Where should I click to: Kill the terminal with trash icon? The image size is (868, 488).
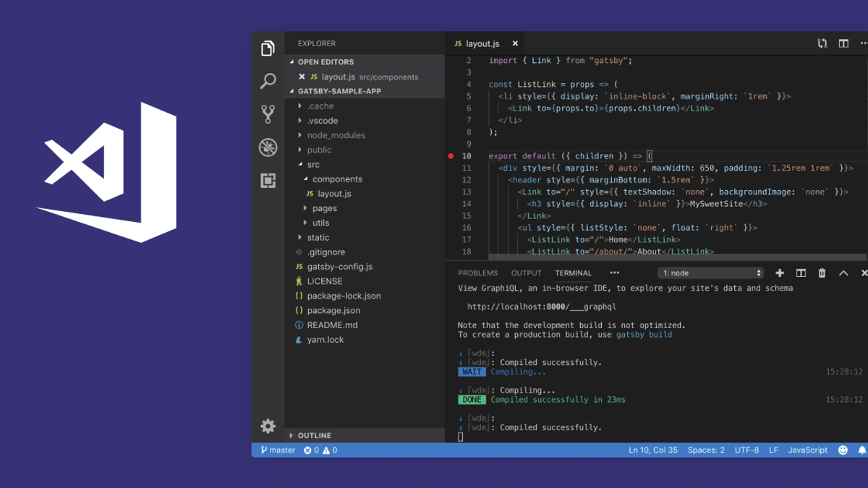click(x=822, y=273)
